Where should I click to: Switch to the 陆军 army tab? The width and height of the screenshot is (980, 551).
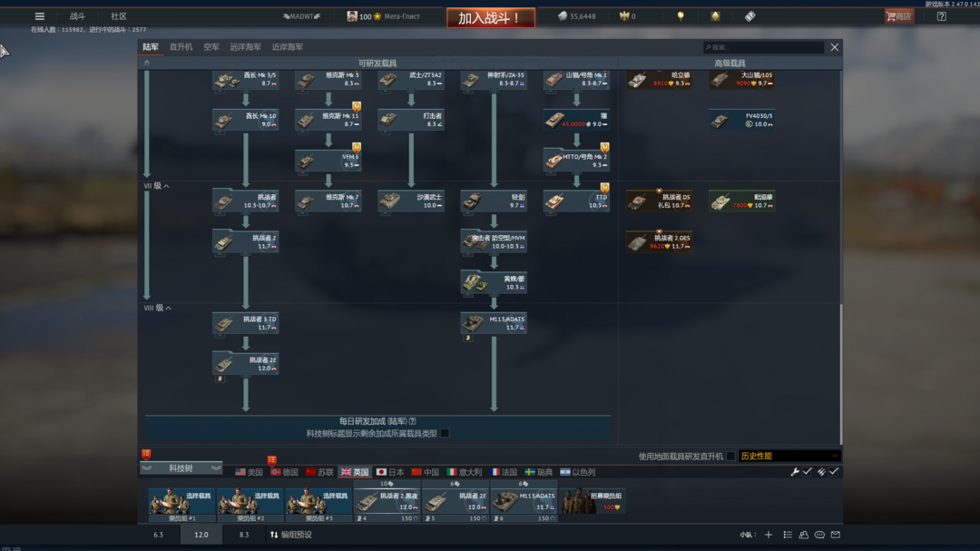point(151,47)
